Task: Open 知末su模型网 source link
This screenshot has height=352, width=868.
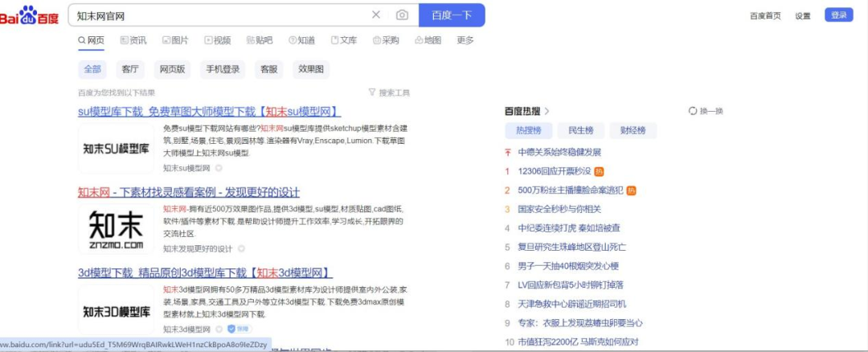Action: point(186,168)
